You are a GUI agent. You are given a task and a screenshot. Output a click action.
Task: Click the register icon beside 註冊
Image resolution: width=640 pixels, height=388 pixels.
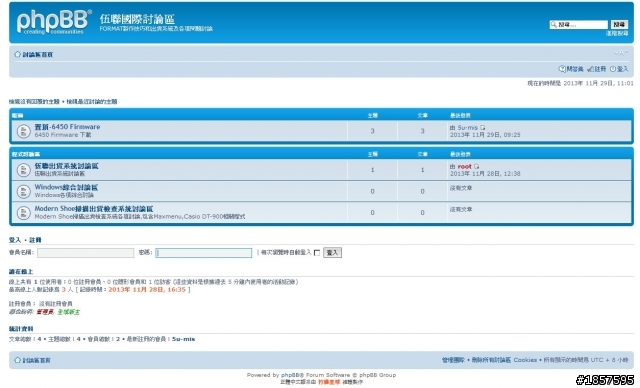click(x=590, y=69)
